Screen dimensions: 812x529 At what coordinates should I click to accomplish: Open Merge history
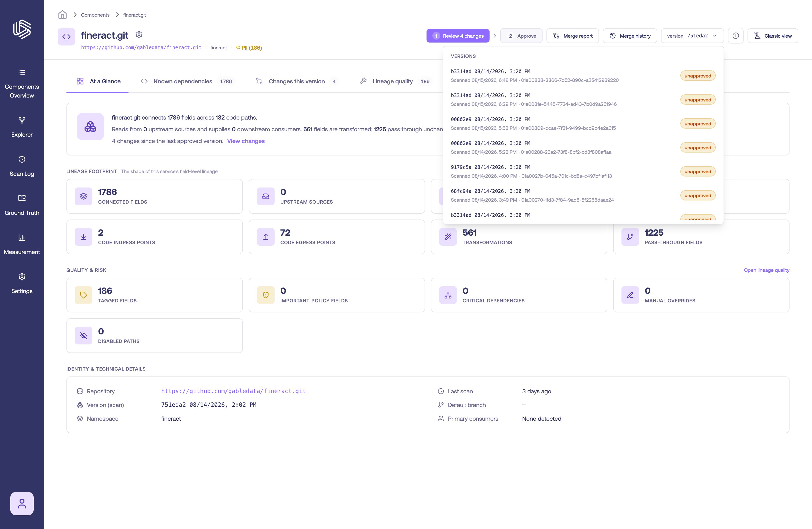630,36
